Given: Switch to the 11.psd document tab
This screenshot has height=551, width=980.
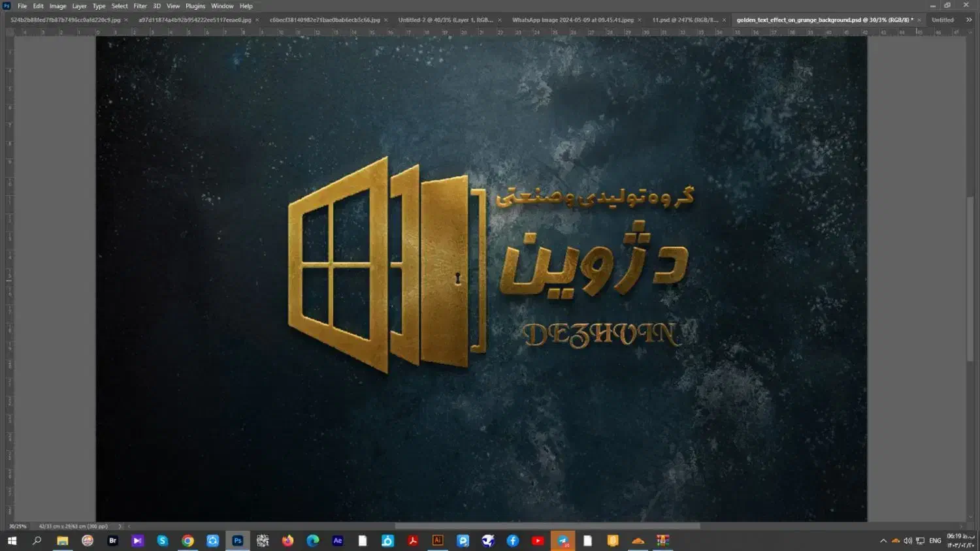Looking at the screenshot, I should point(684,20).
